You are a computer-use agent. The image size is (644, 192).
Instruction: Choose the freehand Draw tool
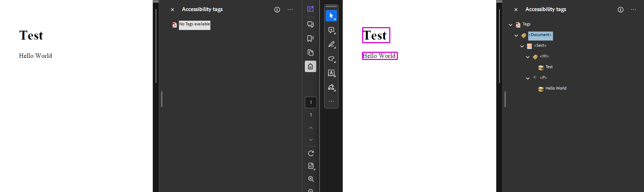click(x=331, y=59)
